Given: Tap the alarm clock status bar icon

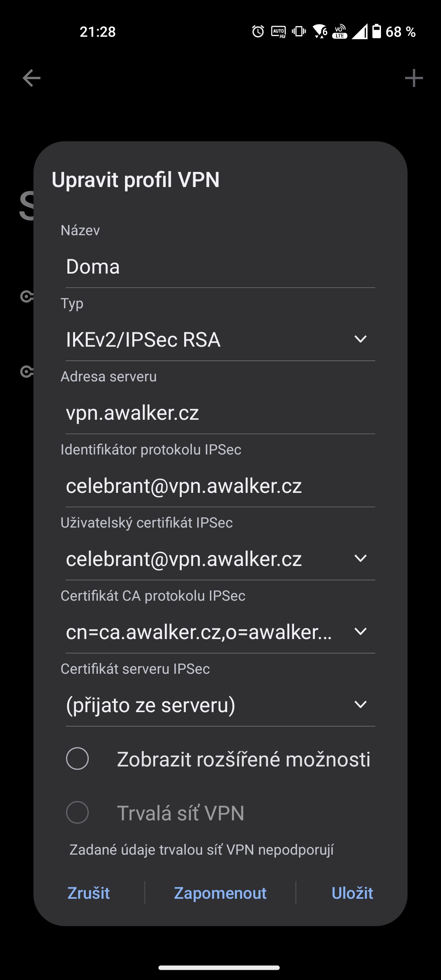Looking at the screenshot, I should point(257,32).
